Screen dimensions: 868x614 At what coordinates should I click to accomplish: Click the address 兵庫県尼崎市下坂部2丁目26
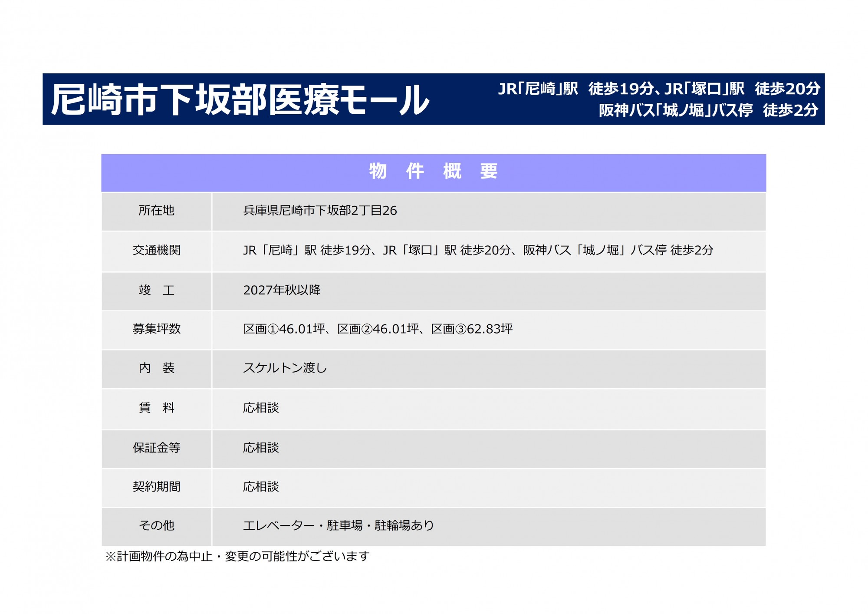point(320,211)
